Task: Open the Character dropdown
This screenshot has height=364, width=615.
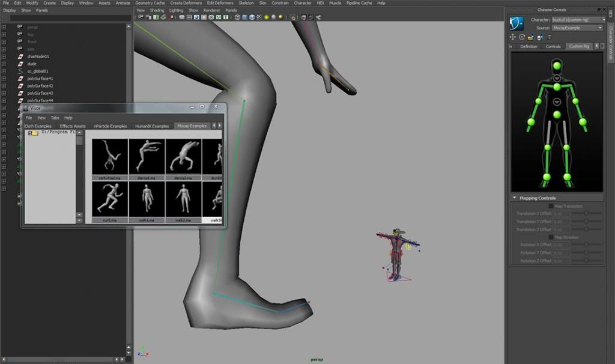Action: (577, 20)
